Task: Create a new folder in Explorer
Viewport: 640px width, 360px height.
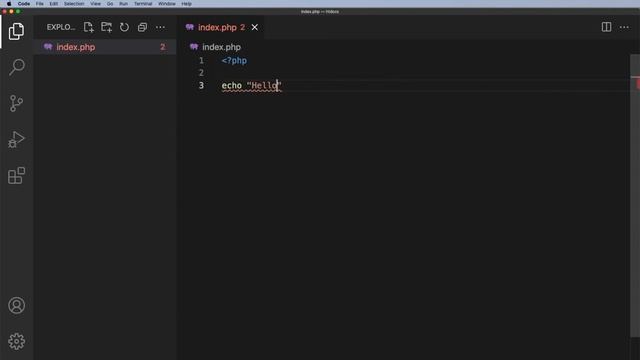Action: (107, 27)
